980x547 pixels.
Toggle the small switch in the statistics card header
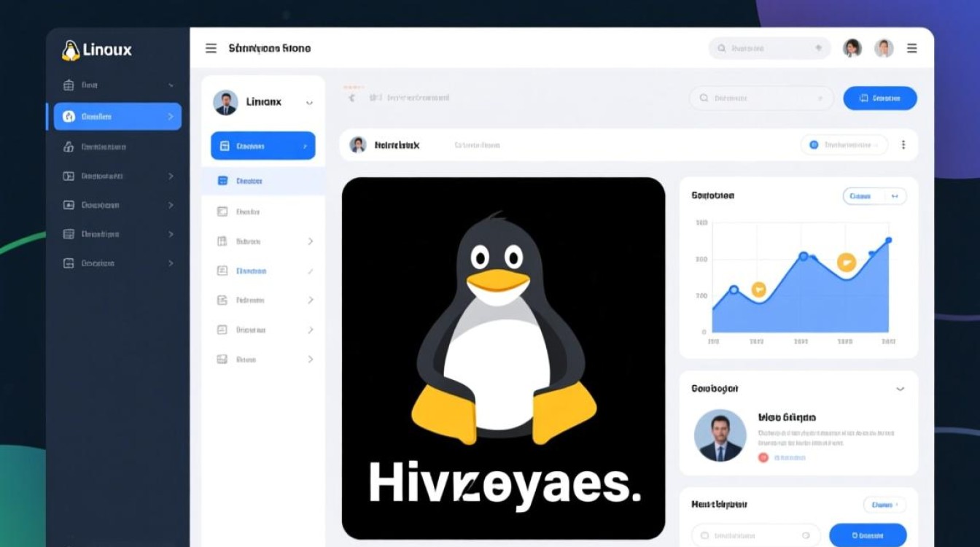tap(895, 195)
